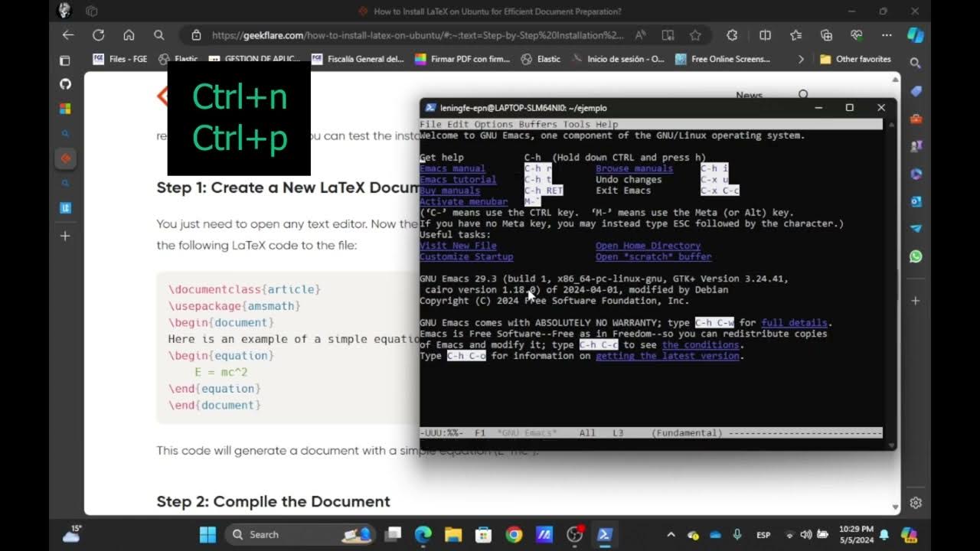Open Immersive reader icon in address bar
The image size is (980, 551).
point(668,35)
